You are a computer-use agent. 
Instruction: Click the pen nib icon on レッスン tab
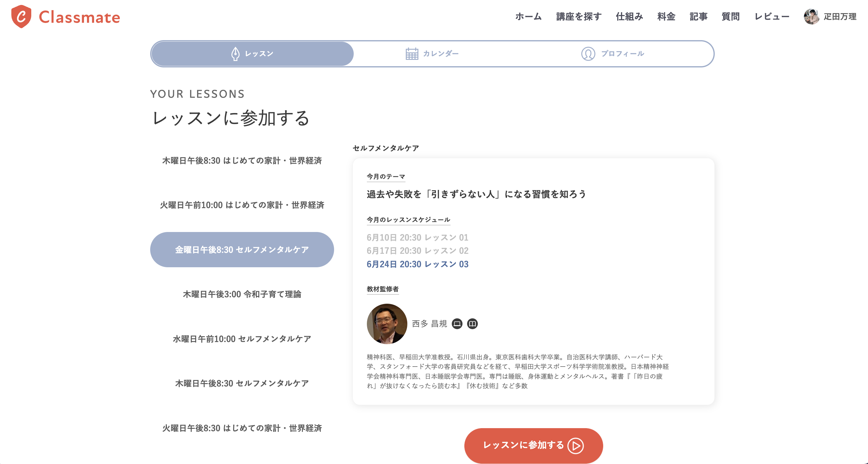coord(235,54)
